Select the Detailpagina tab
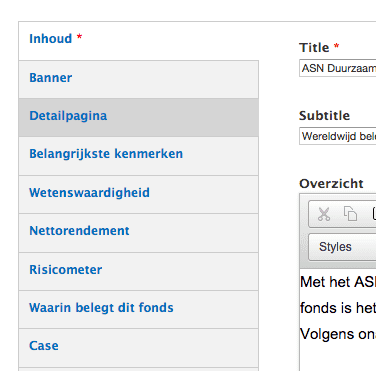The height and width of the screenshot is (371, 376). coord(139,117)
